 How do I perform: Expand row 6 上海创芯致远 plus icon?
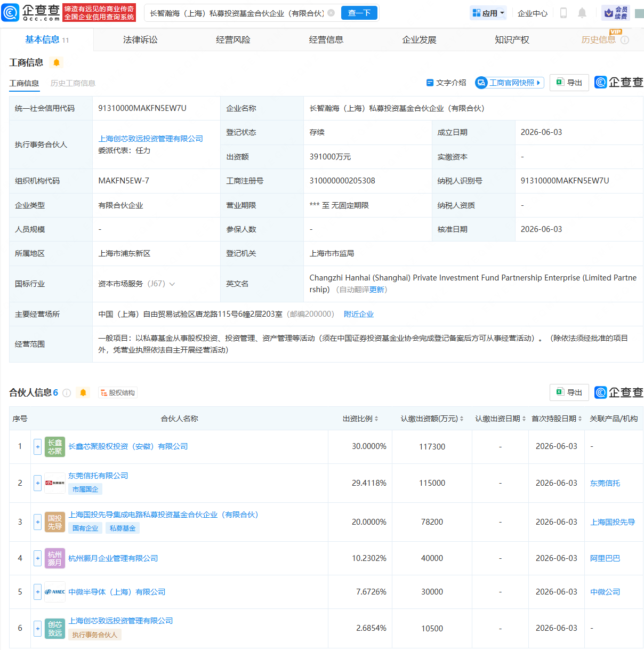(x=37, y=628)
